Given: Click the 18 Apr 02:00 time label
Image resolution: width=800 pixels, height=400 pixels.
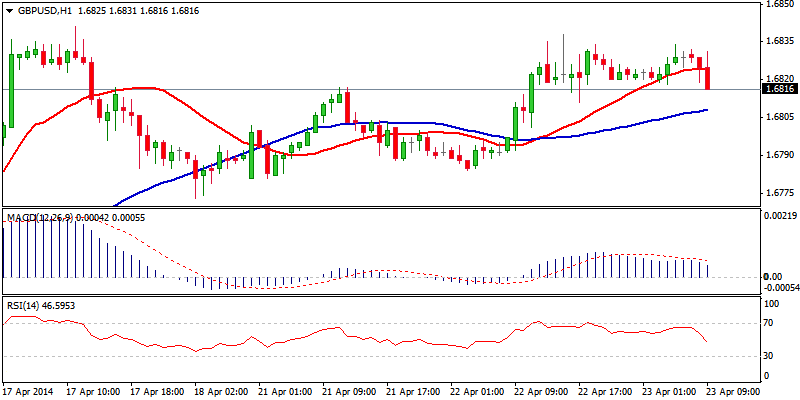Looking at the screenshot, I should 221,391.
